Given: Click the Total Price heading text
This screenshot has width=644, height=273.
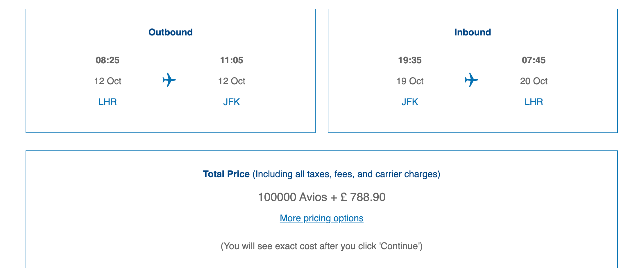Looking at the screenshot, I should (x=226, y=174).
